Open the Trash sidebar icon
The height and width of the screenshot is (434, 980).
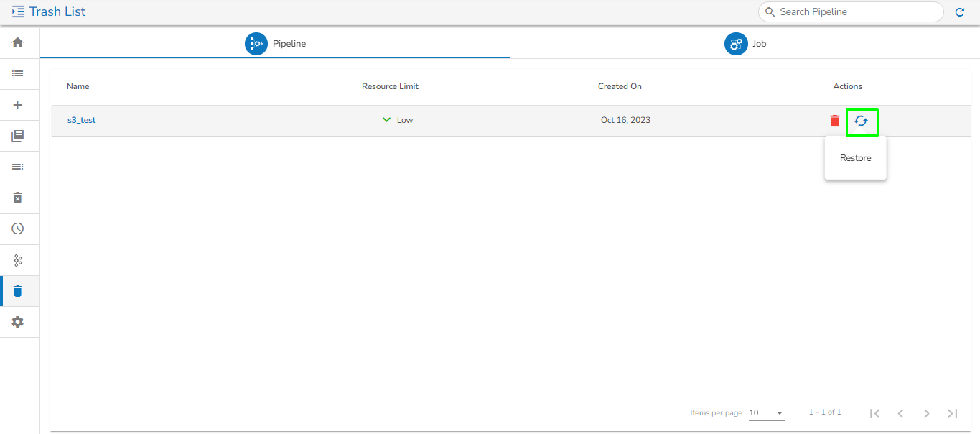coord(18,291)
